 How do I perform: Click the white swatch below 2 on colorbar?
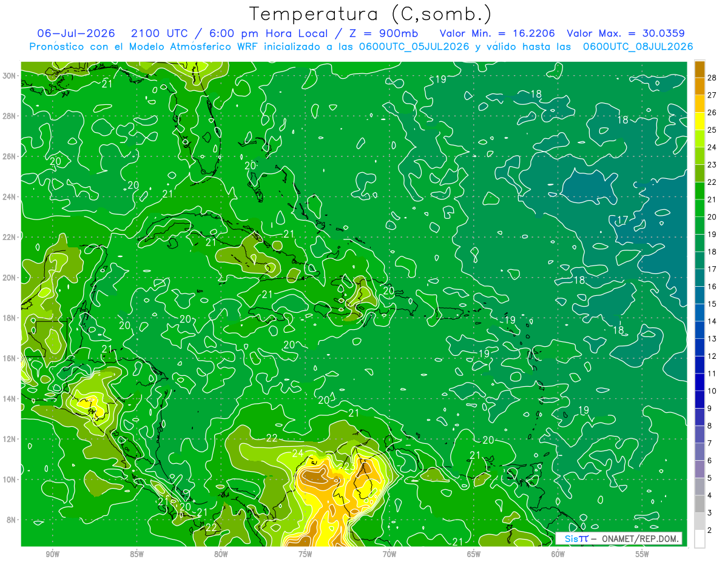pos(699,539)
